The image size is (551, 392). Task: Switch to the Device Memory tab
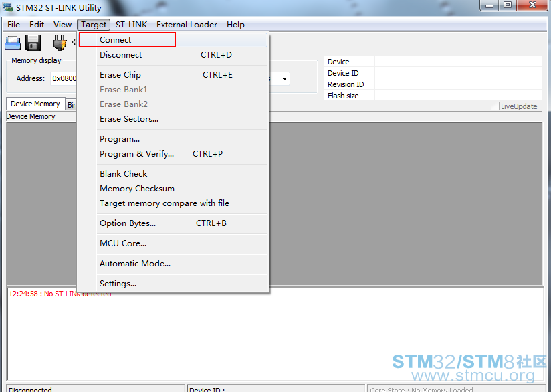(35, 104)
